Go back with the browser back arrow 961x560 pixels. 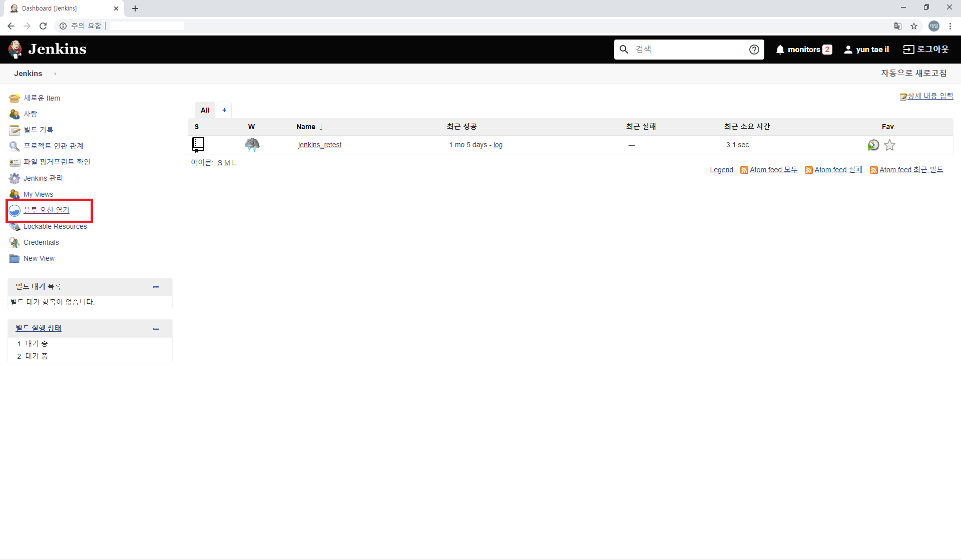tap(11, 26)
